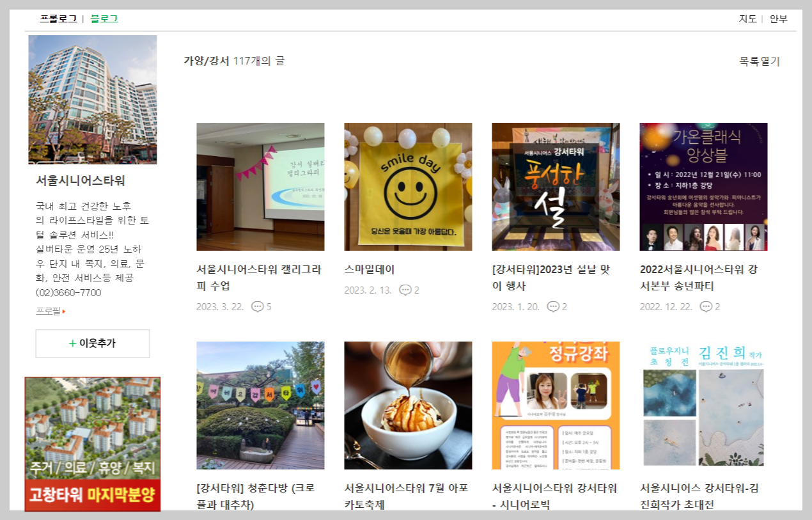This screenshot has height=520, width=812.
Task: Click comment icon on 캘리그라피 수업 post
Action: (258, 307)
